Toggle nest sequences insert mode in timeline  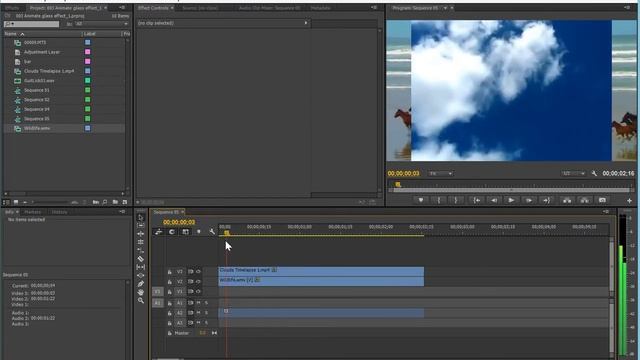(159, 232)
